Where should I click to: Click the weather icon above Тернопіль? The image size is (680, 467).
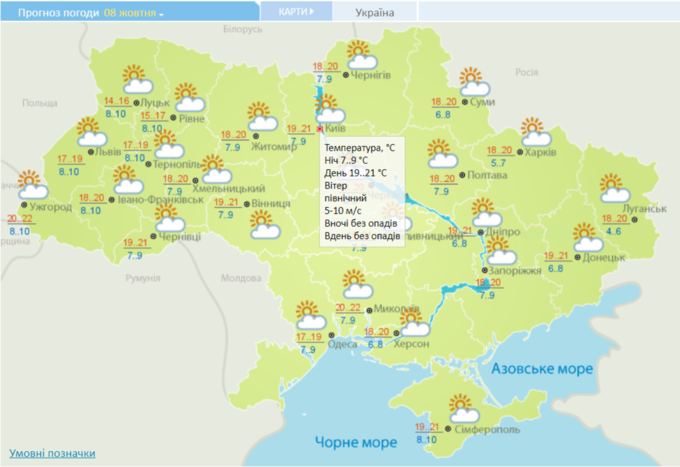coord(168,144)
